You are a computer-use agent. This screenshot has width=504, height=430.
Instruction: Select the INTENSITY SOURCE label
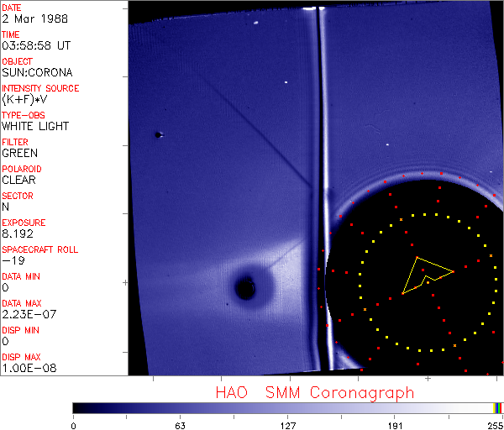click(40, 88)
